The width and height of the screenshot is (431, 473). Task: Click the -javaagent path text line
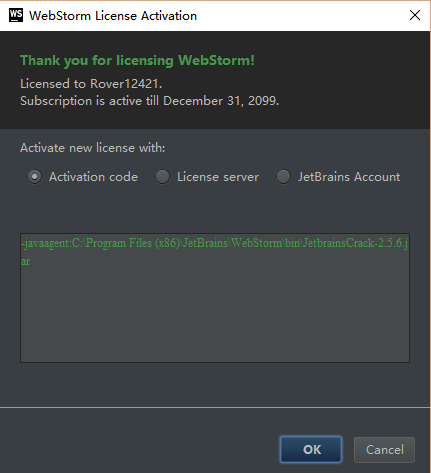(214, 243)
